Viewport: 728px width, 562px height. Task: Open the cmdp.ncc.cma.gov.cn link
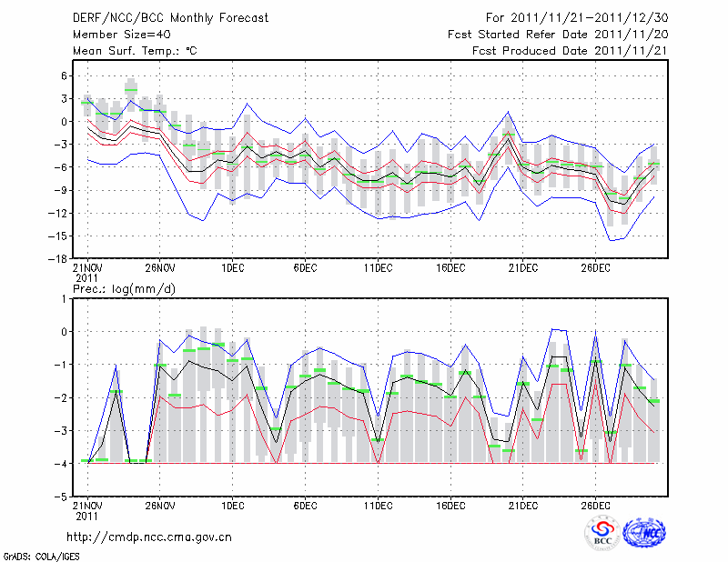(150, 537)
